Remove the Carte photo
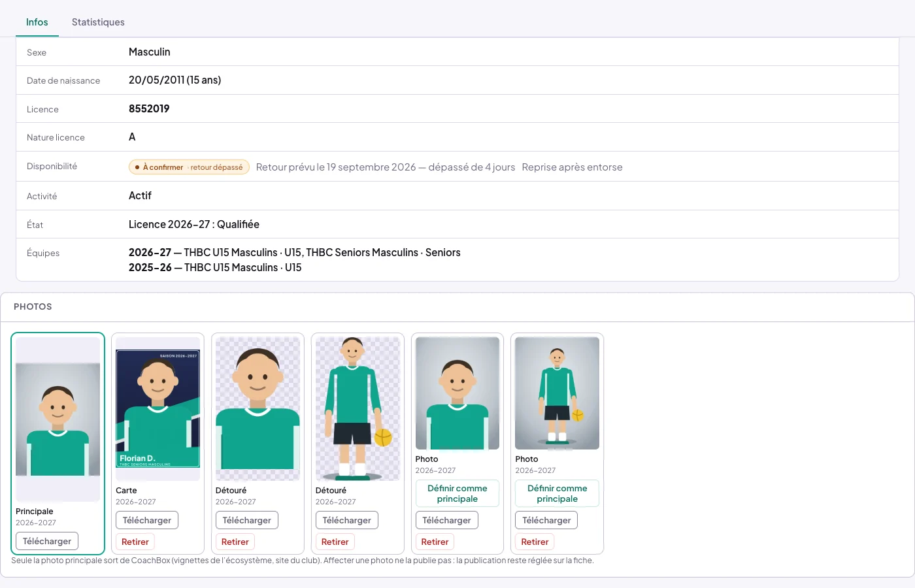The height and width of the screenshot is (588, 915). coord(135,542)
